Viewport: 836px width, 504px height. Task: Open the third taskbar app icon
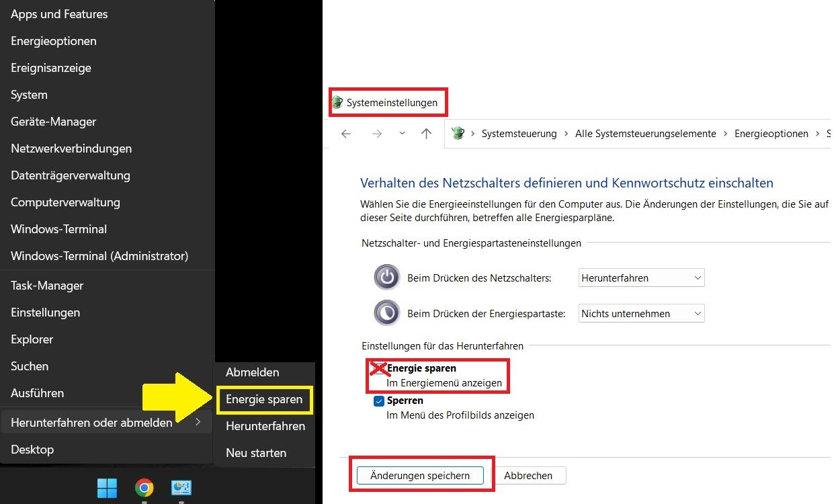[181, 488]
